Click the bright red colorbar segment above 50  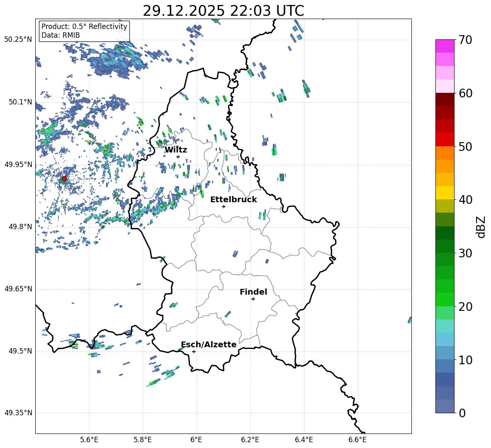coord(445,140)
